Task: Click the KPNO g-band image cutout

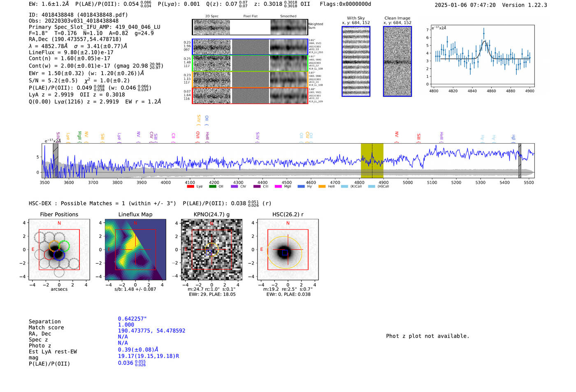Action: [x=211, y=250]
